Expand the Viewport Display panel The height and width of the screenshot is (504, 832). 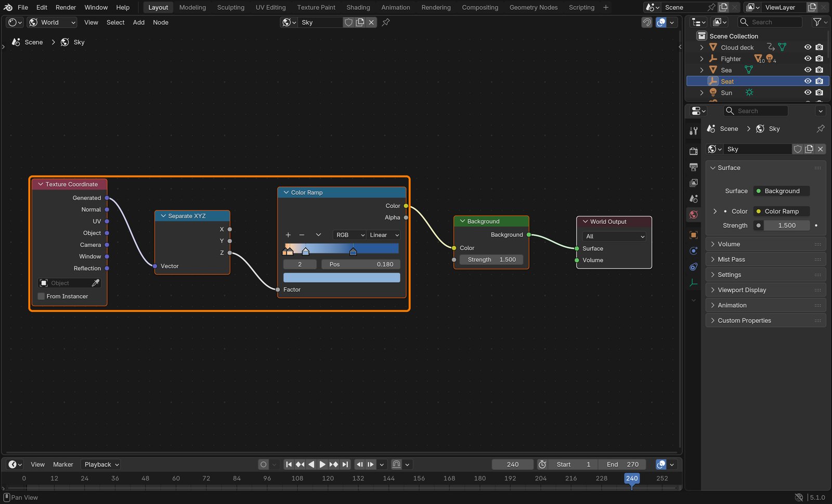[765, 290]
